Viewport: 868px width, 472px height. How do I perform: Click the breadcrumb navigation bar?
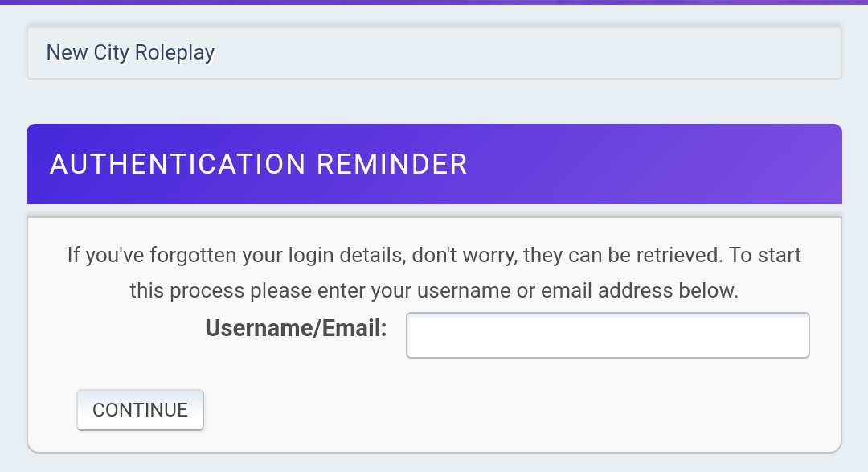434,53
